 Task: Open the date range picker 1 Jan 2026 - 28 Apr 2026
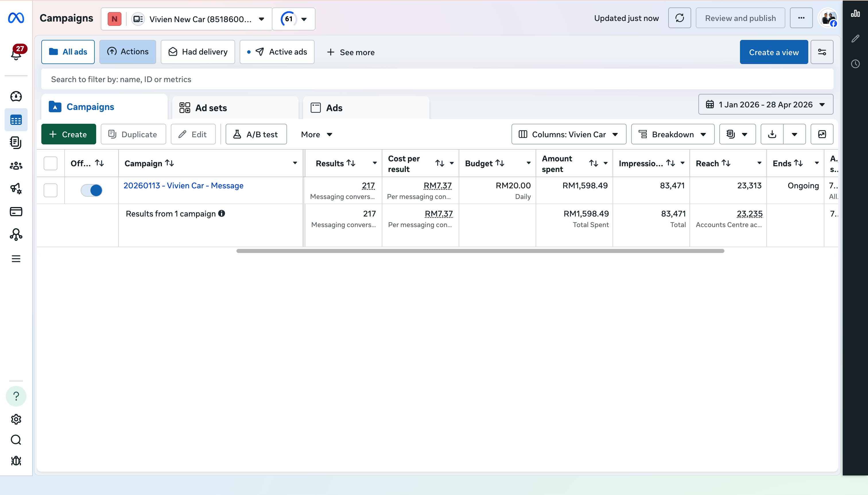pos(766,105)
